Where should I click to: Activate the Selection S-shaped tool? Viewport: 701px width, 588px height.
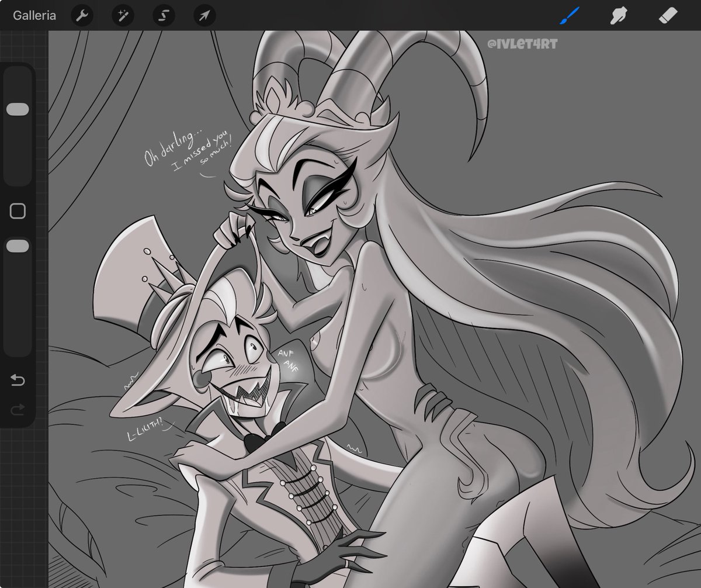point(164,15)
